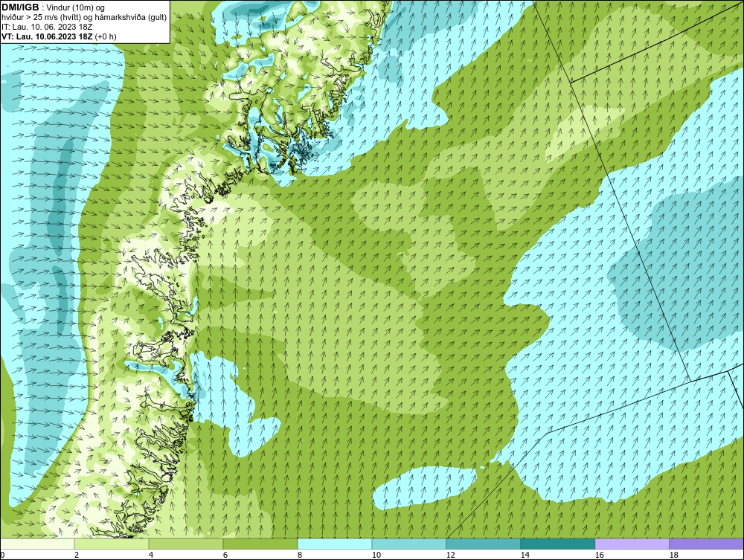
Task: Click the 10-12 m/s turquoise legend swatch
Action: 409,544
